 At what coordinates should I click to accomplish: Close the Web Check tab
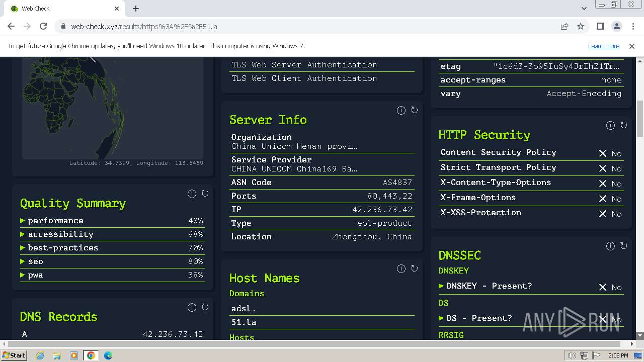tap(117, 9)
